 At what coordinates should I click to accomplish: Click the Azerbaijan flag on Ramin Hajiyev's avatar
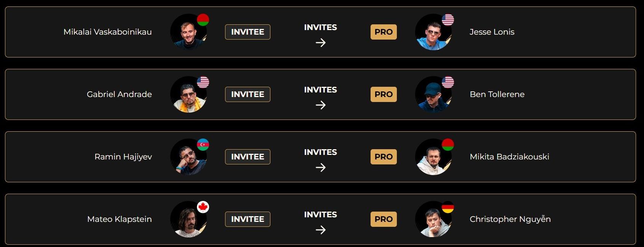pos(203,145)
